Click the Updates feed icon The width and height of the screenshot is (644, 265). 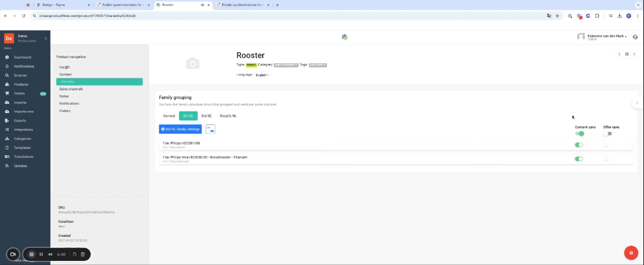[x=7, y=165]
